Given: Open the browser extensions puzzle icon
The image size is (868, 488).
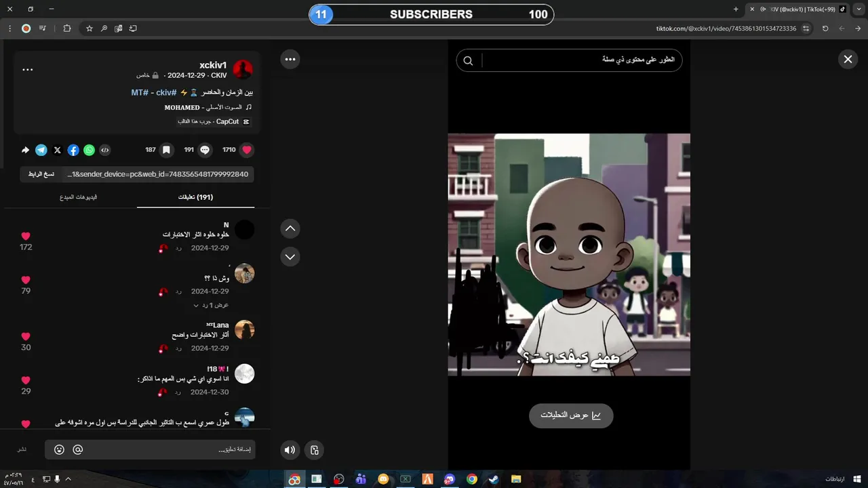Looking at the screenshot, I should tap(66, 28).
